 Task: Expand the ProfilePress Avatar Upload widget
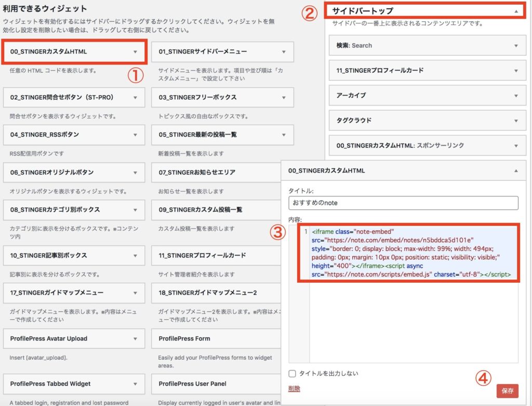click(135, 339)
